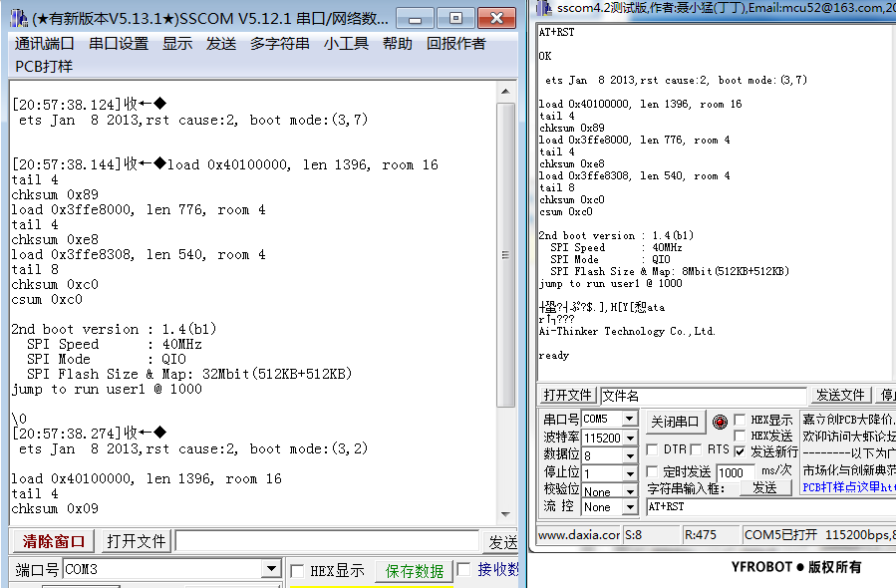The height and width of the screenshot is (588, 896).
Task: Click the SSCOM app icon in title bar
Action: [x=19, y=19]
